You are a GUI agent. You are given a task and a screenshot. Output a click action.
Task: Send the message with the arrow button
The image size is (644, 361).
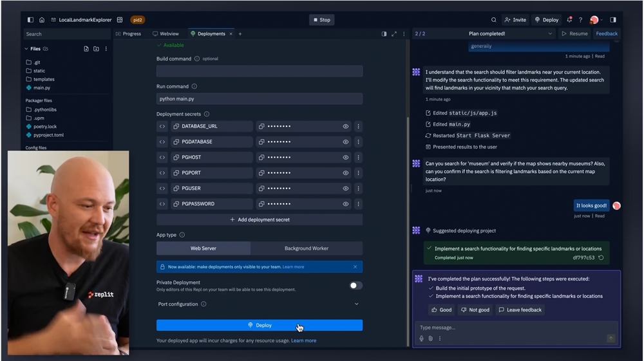click(x=611, y=338)
